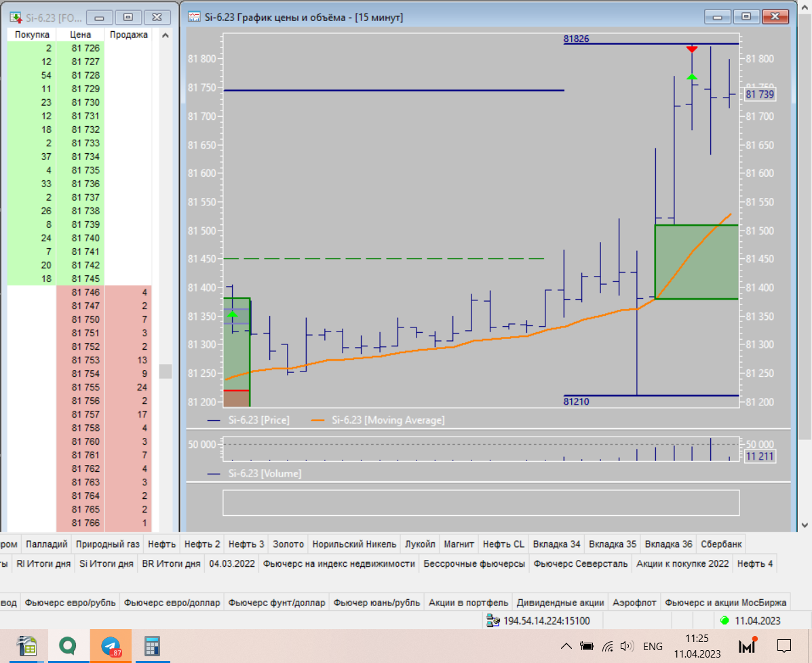Viewport: 812px width, 663px height.
Task: Click ask price 81 755 with volume 24
Action: (79, 387)
